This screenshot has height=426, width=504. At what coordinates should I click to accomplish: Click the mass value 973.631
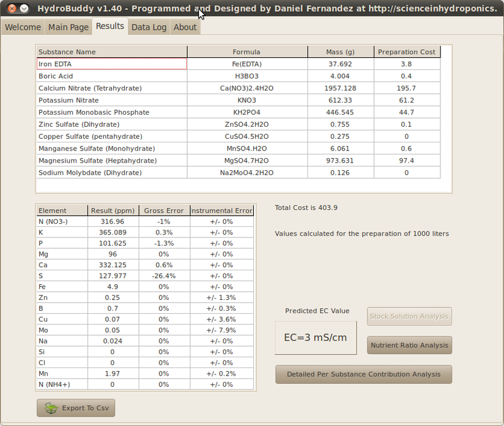[340, 161]
